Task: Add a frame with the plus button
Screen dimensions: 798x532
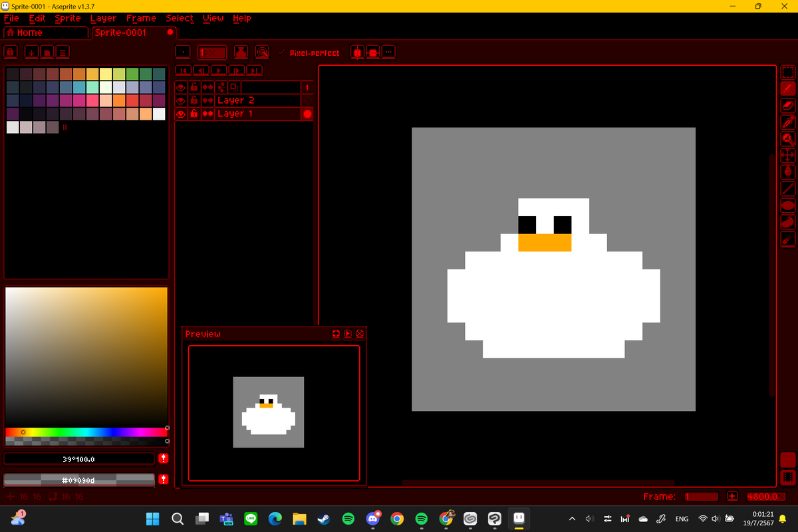Action: point(731,496)
